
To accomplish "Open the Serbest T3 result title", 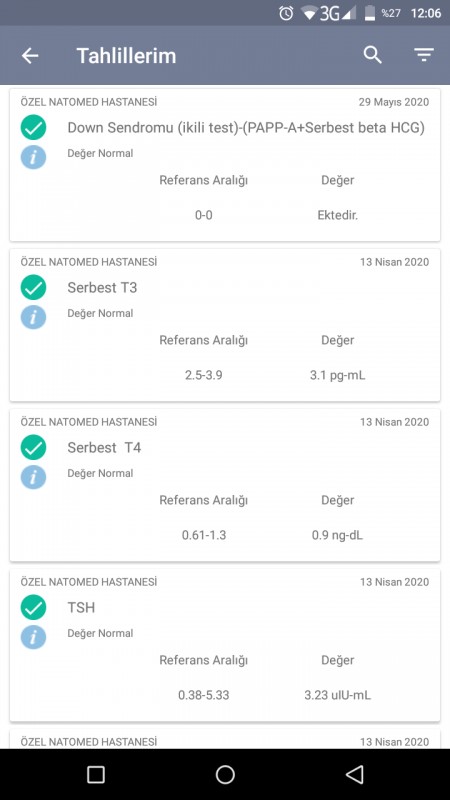I will click(102, 287).
